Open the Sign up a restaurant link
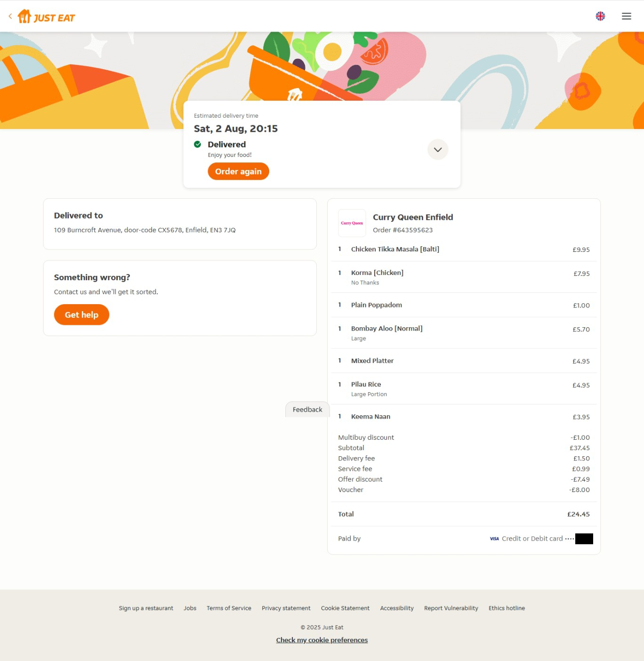Viewport: 644px width, 661px height. pyautogui.click(x=146, y=608)
